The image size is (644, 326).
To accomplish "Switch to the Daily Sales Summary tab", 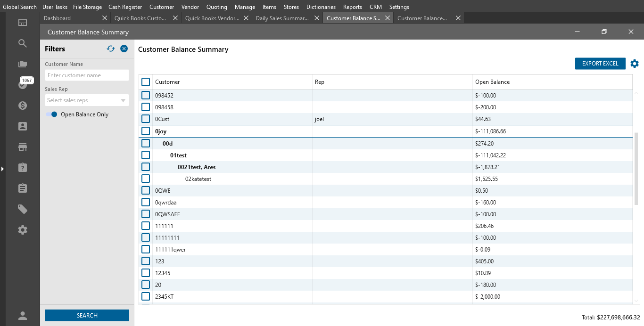I will click(x=282, y=18).
